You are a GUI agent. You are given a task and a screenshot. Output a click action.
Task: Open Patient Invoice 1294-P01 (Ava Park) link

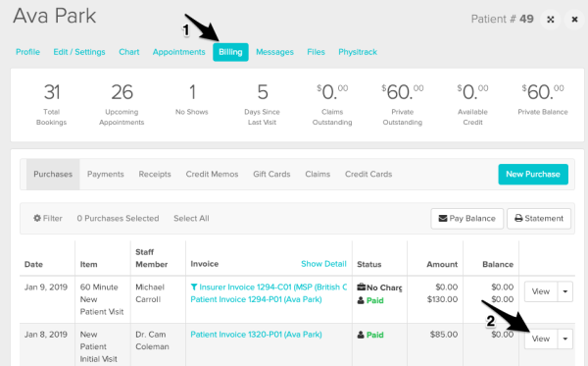(256, 299)
